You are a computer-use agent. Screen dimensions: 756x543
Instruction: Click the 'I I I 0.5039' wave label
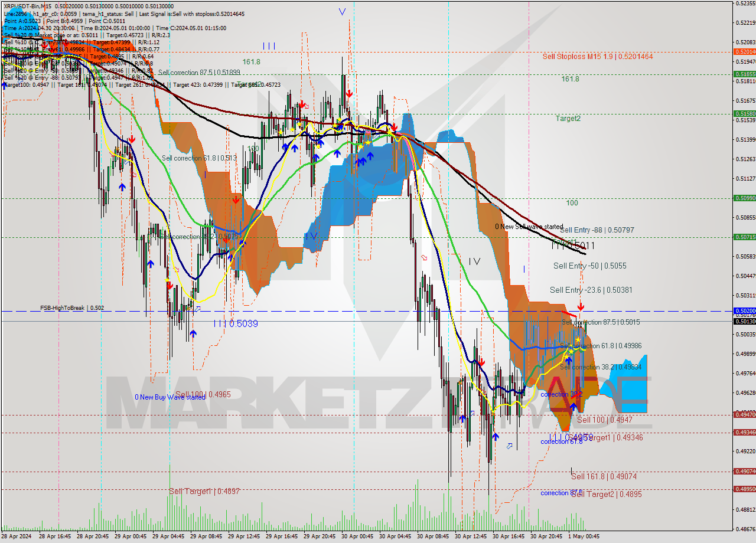[x=236, y=323]
